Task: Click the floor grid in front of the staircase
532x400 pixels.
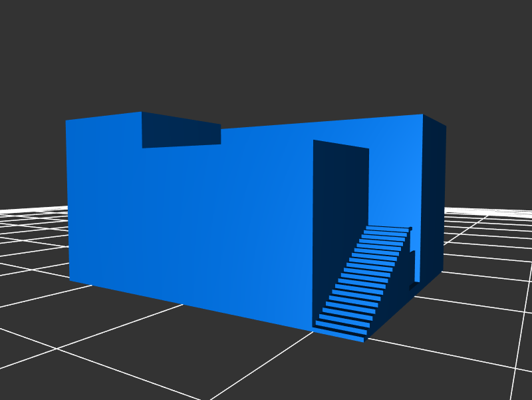Action: pos(332,366)
